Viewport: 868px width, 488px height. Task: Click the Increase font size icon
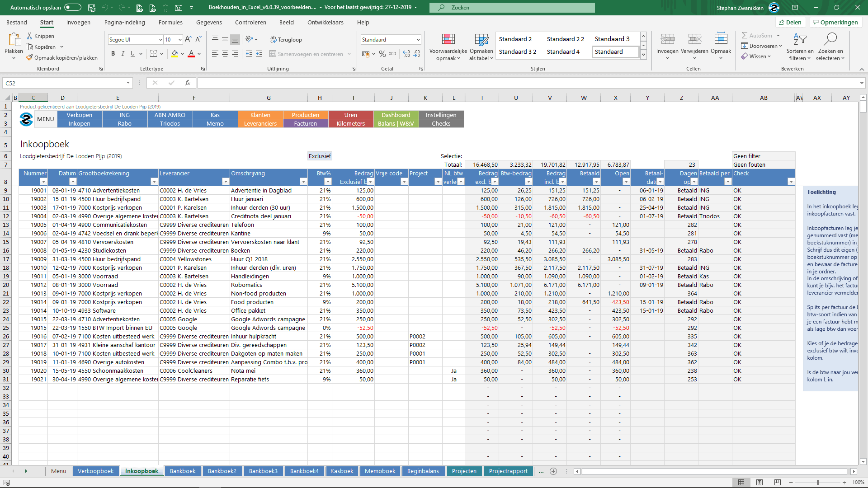click(188, 39)
